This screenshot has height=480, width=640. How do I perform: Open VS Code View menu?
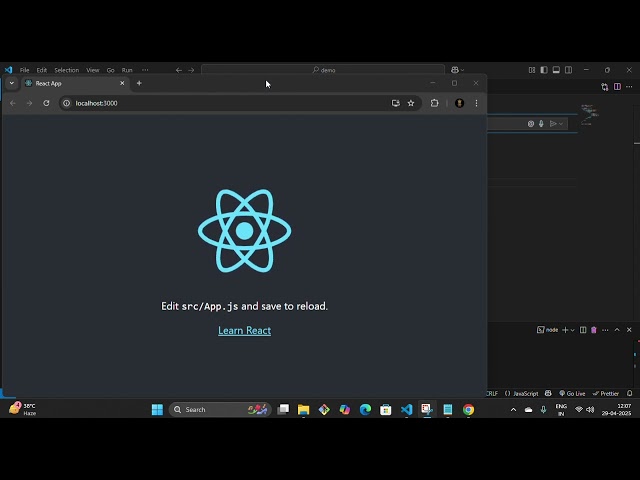click(x=93, y=70)
